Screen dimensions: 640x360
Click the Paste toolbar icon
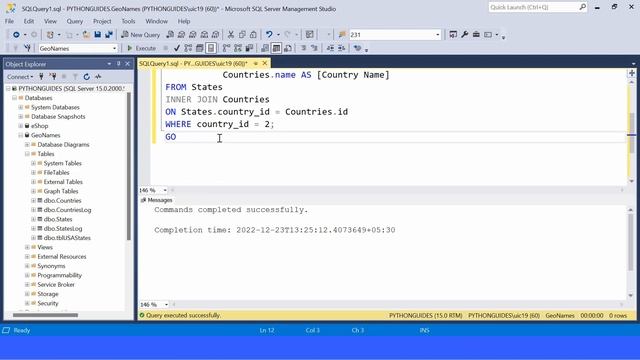(253, 35)
